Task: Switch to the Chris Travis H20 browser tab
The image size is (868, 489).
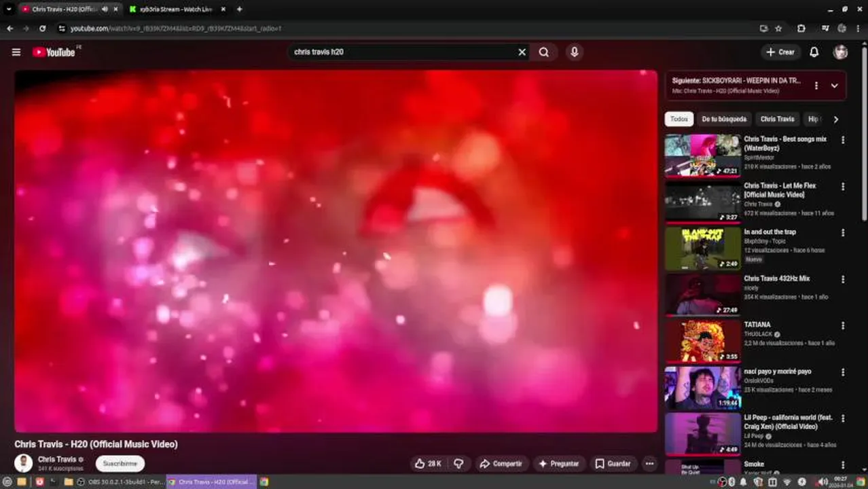Action: (x=65, y=9)
